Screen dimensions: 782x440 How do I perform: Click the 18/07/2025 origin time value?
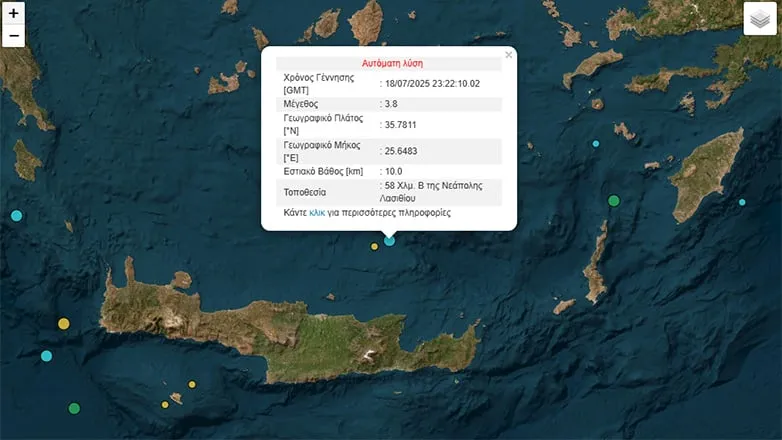point(432,84)
